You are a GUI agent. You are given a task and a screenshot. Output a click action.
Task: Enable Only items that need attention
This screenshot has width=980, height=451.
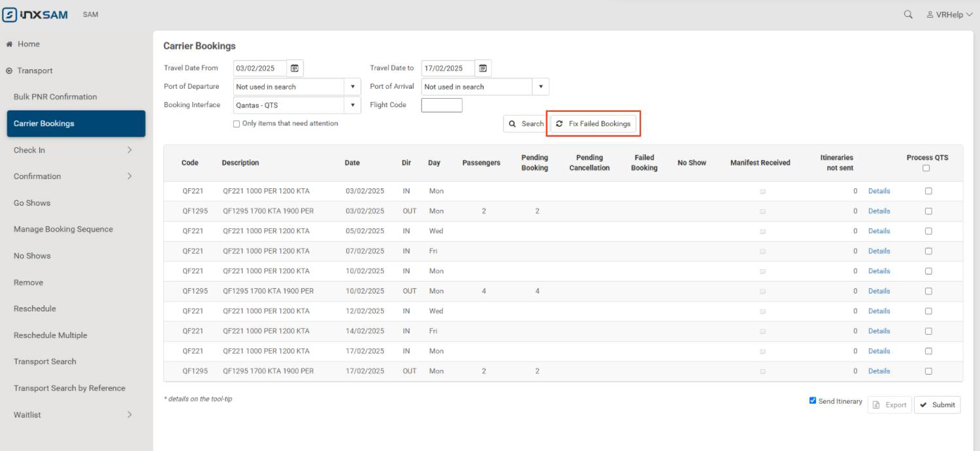(237, 124)
